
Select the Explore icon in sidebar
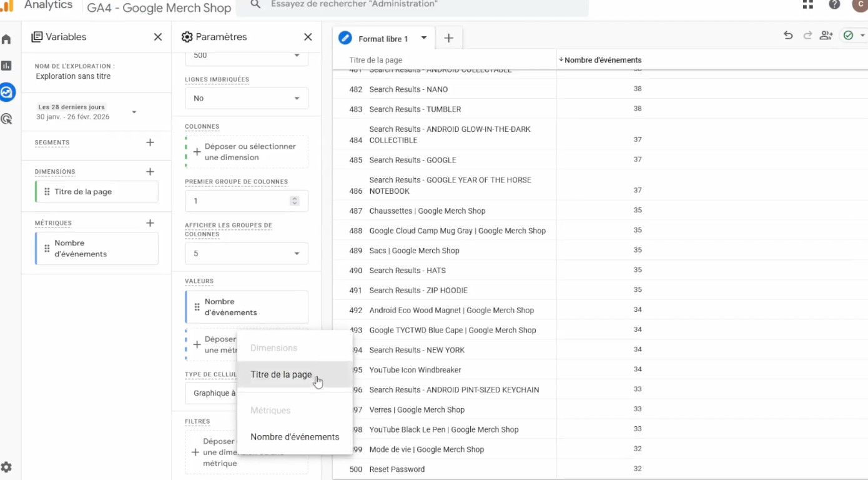coord(7,92)
